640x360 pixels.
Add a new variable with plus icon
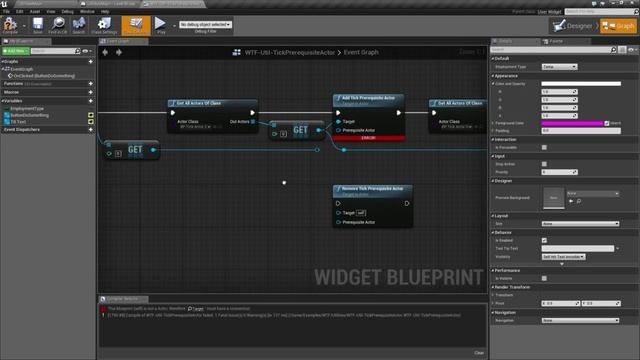pyautogui.click(x=91, y=101)
